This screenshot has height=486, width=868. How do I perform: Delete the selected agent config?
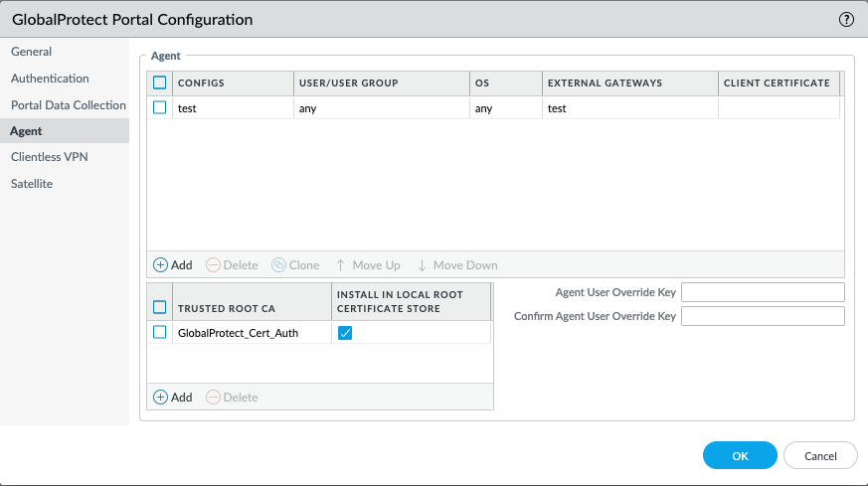[232, 265]
